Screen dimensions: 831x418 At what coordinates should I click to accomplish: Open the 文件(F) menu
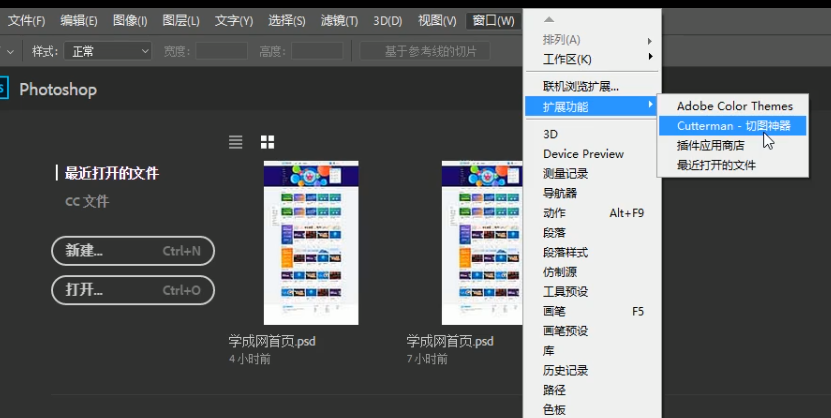(26, 21)
